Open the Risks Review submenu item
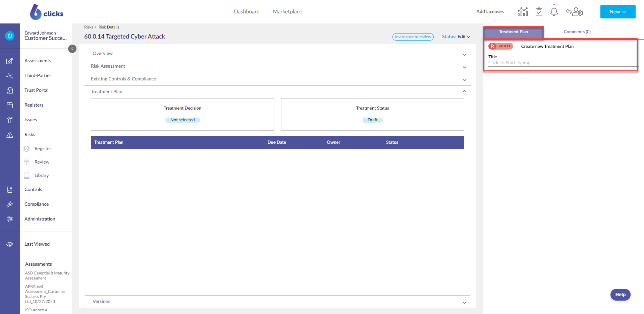Image resolution: width=644 pixels, height=314 pixels. [42, 162]
